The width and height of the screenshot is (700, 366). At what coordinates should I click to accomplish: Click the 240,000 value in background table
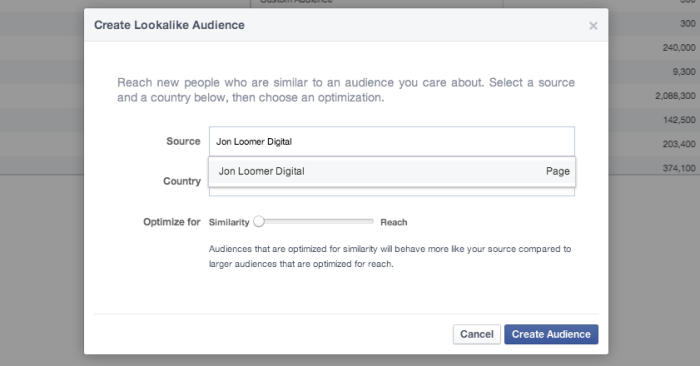pos(679,47)
